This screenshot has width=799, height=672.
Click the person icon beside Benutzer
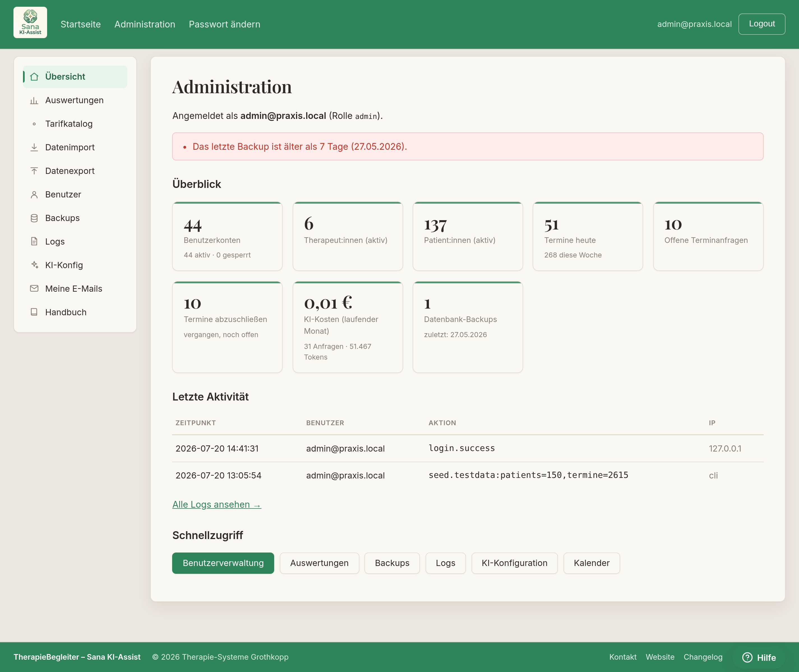point(34,195)
